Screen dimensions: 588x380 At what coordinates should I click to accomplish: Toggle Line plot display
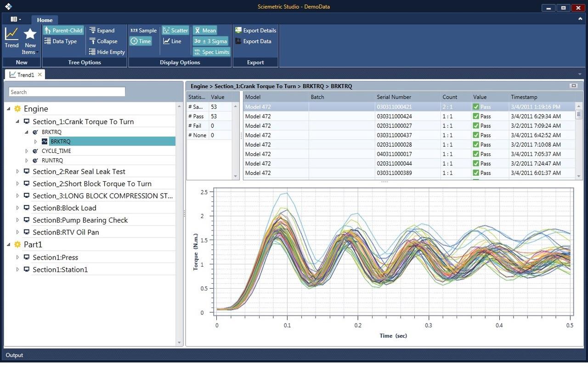pos(172,41)
